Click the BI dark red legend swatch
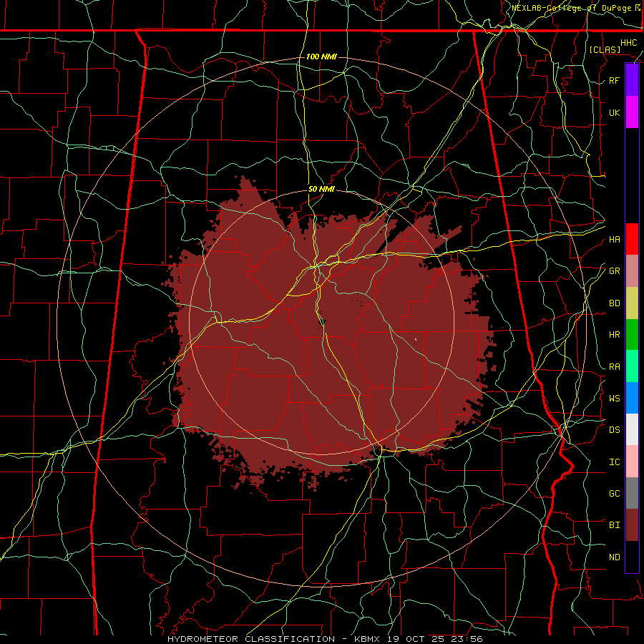The width and height of the screenshot is (644, 644). coord(632,525)
